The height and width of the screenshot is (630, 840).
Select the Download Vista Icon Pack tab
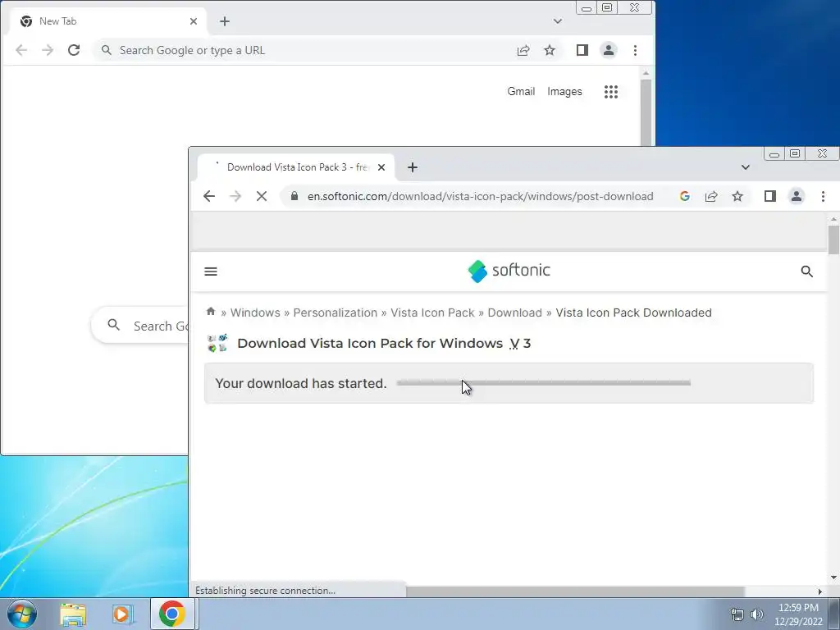[x=295, y=167]
